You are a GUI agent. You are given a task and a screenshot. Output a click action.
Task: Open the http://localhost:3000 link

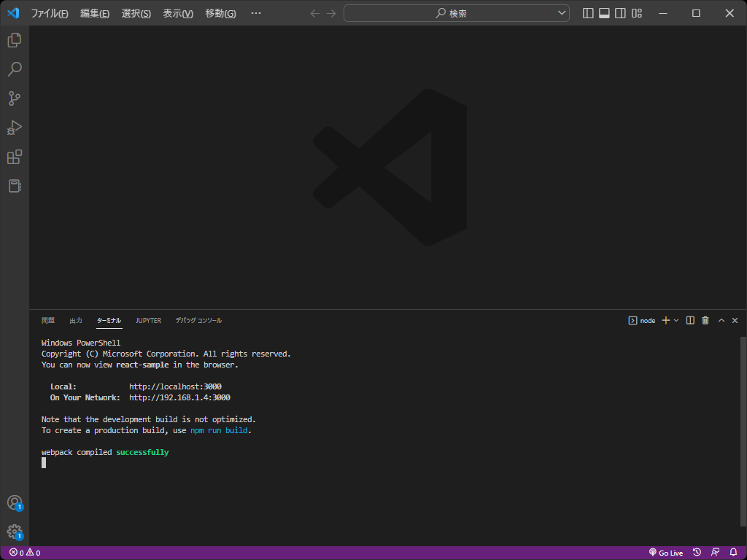[175, 386]
